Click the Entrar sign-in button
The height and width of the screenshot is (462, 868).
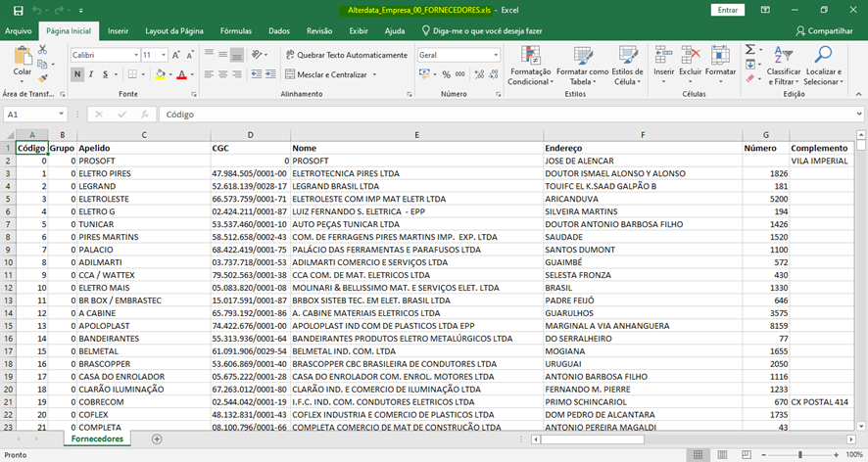pos(728,10)
